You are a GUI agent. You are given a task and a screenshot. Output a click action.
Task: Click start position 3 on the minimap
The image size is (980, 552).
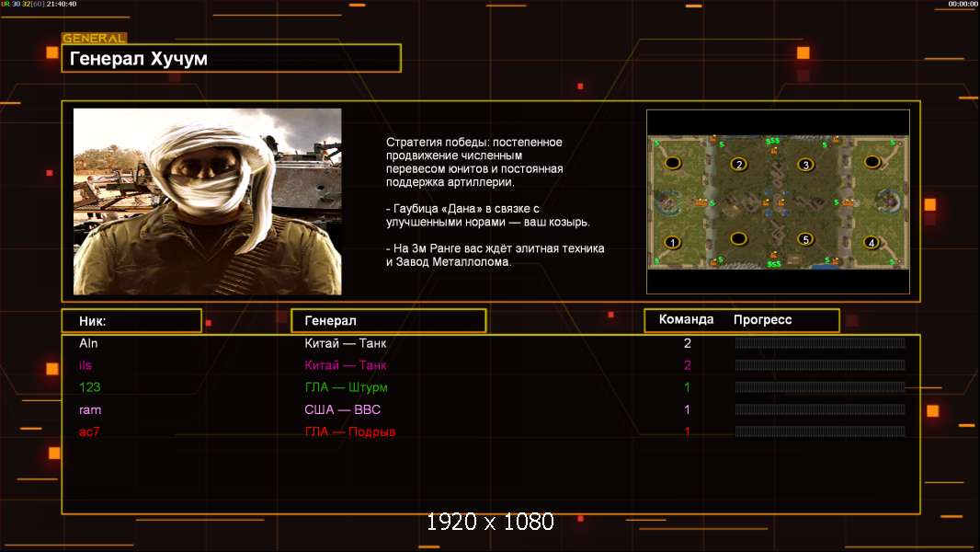tap(805, 165)
